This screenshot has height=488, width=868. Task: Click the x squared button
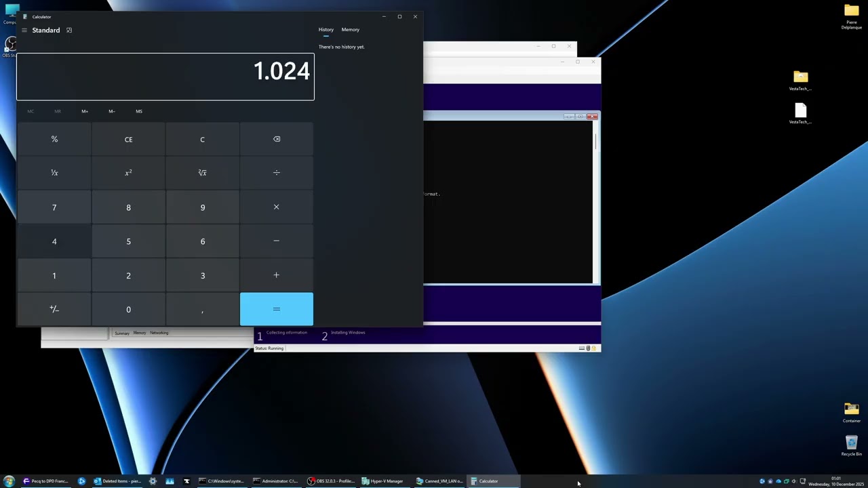128,173
